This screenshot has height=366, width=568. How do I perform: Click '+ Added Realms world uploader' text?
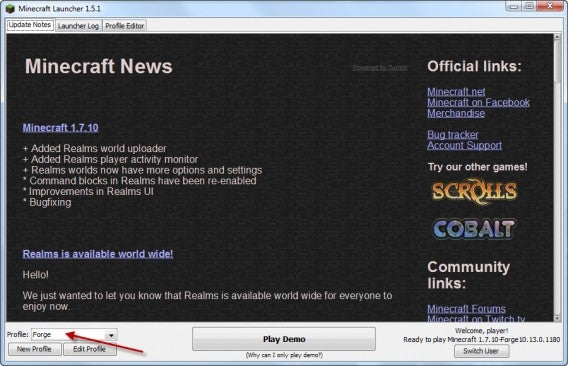click(95, 149)
